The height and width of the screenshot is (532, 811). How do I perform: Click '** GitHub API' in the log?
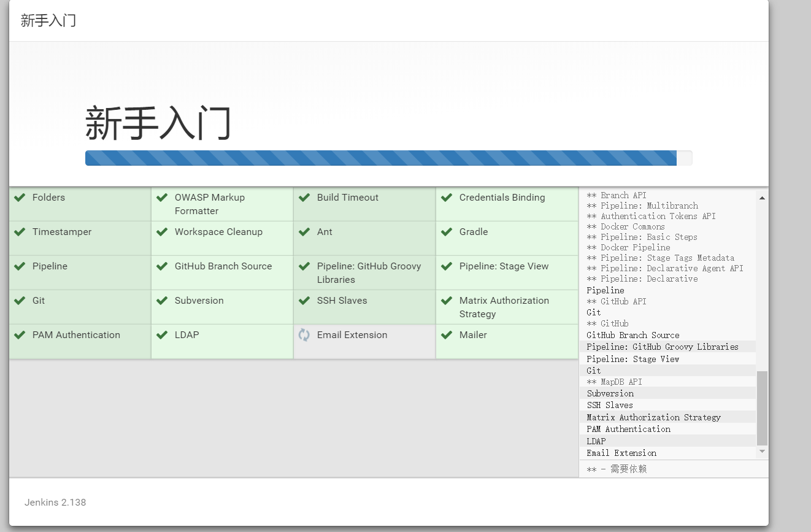617,301
